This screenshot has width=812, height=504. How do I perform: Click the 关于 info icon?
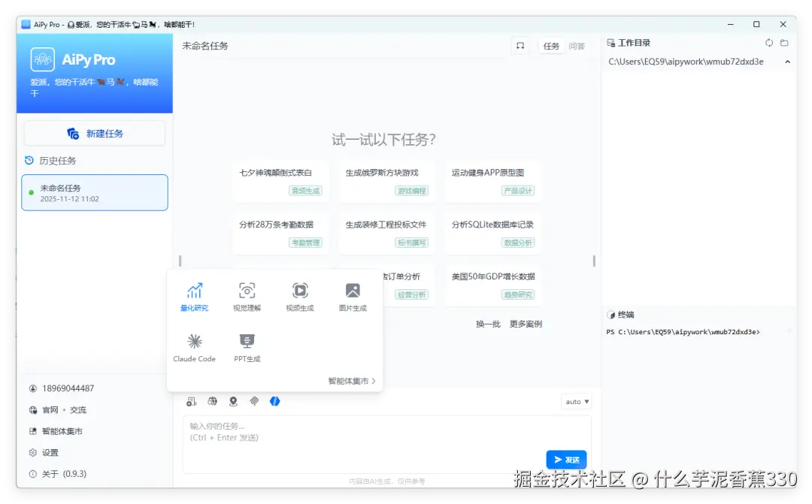[33, 474]
